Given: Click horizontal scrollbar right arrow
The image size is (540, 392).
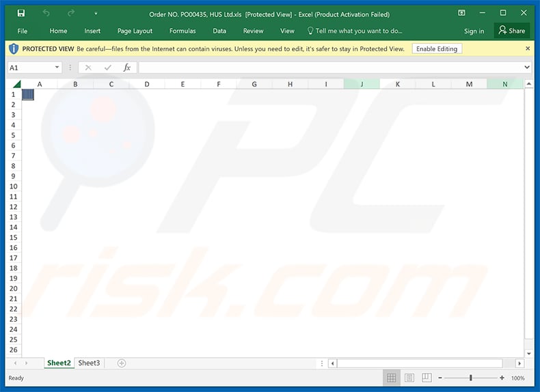Looking at the screenshot, I should pyautogui.click(x=519, y=363).
